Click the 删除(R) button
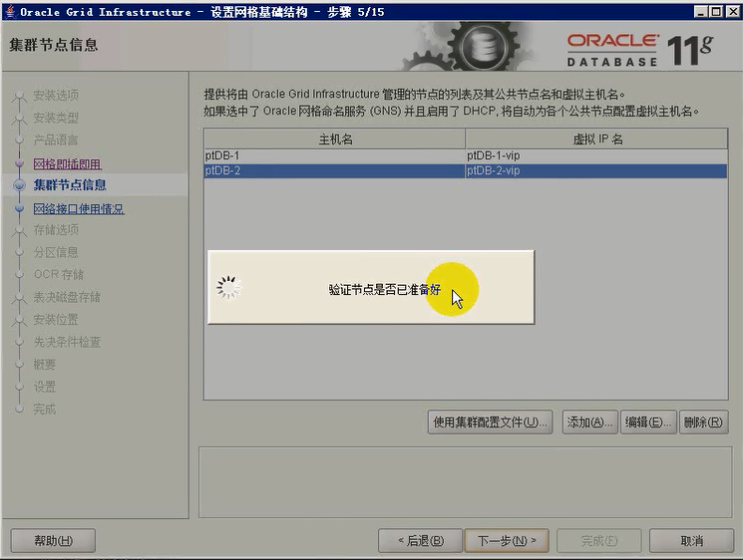Image resolution: width=743 pixels, height=560 pixels. pos(703,422)
